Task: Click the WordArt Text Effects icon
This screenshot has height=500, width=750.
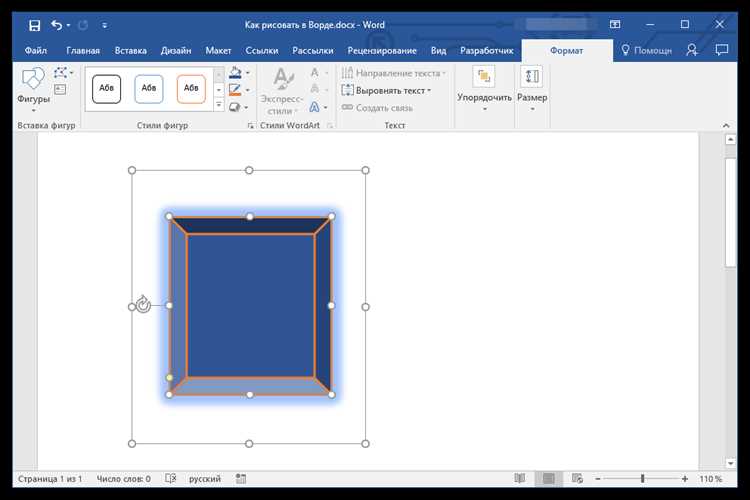Action: pyautogui.click(x=314, y=107)
